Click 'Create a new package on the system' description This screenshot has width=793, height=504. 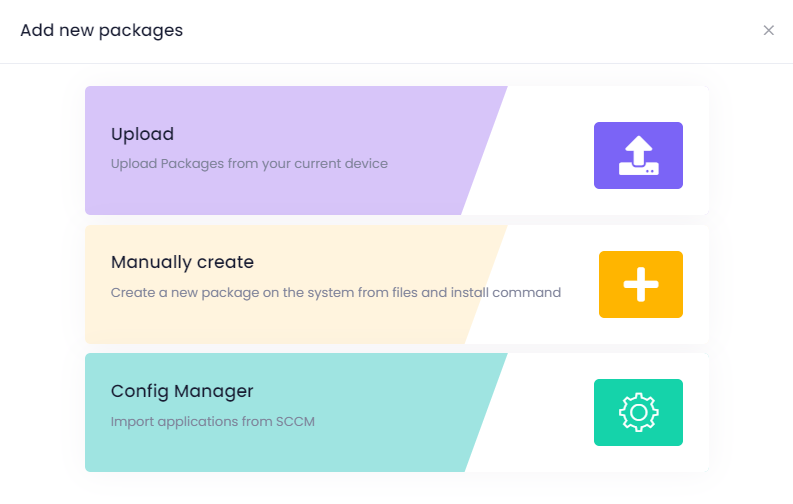[x=335, y=293]
